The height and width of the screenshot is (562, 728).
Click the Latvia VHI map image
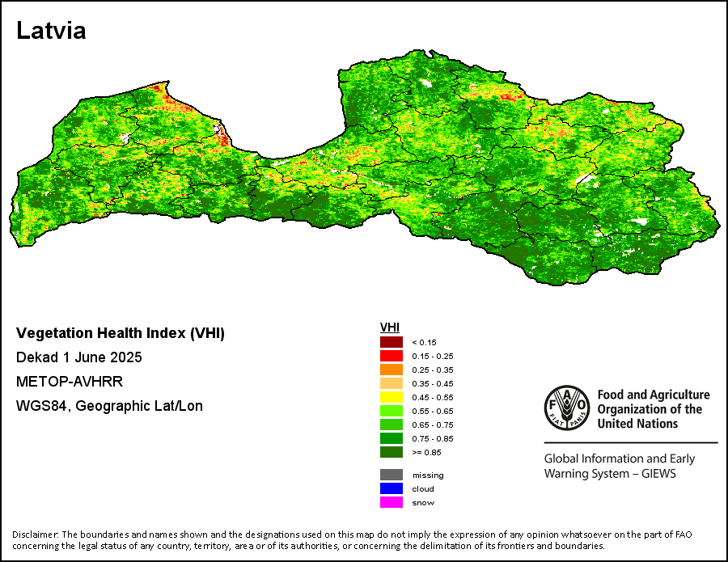[364, 167]
